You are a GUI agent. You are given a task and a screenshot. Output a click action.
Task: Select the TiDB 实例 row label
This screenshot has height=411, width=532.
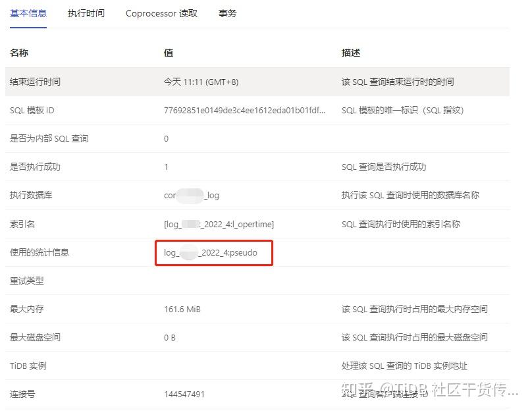tap(28, 366)
